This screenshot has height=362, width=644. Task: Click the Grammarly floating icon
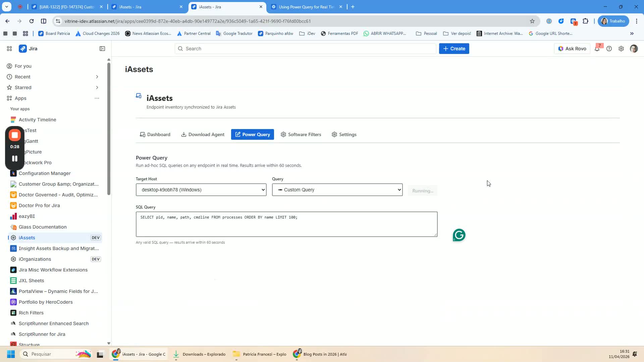click(x=459, y=235)
